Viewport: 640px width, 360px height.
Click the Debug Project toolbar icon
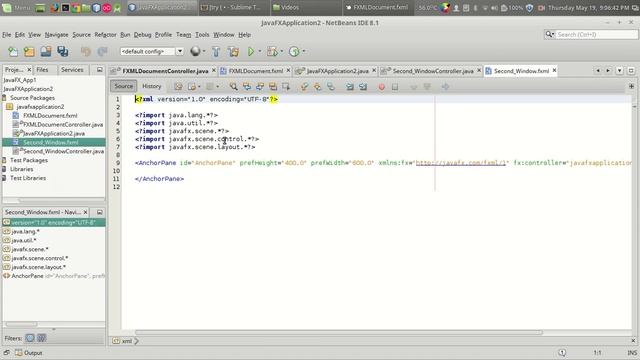[x=272, y=51]
